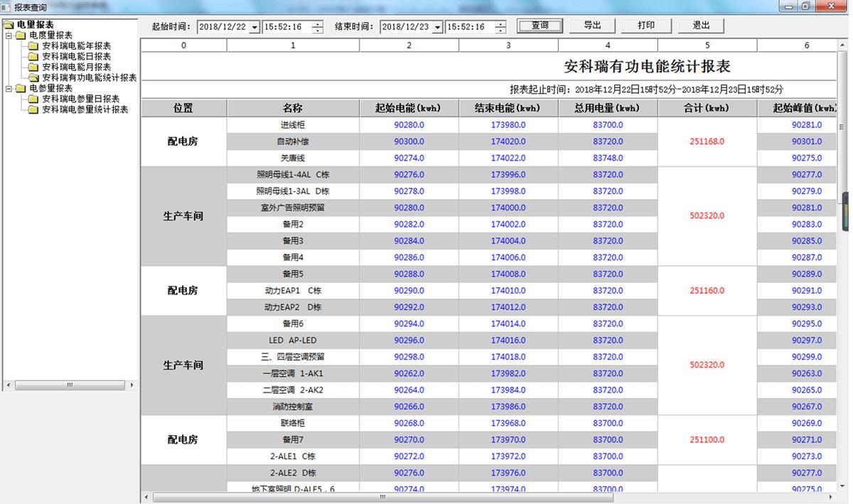
Task: Select the 电参量报表 category folder icon
Action: (19, 88)
